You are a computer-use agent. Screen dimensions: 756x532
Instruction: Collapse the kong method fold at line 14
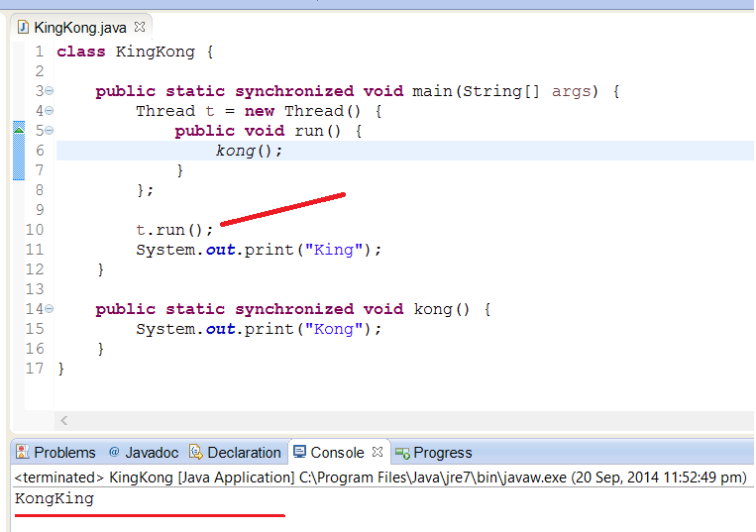pos(50,308)
